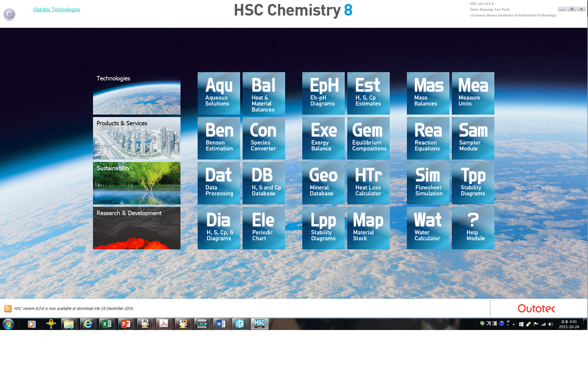Open the Aqu Aqueous Solutions module
The image size is (588, 374).
[219, 93]
